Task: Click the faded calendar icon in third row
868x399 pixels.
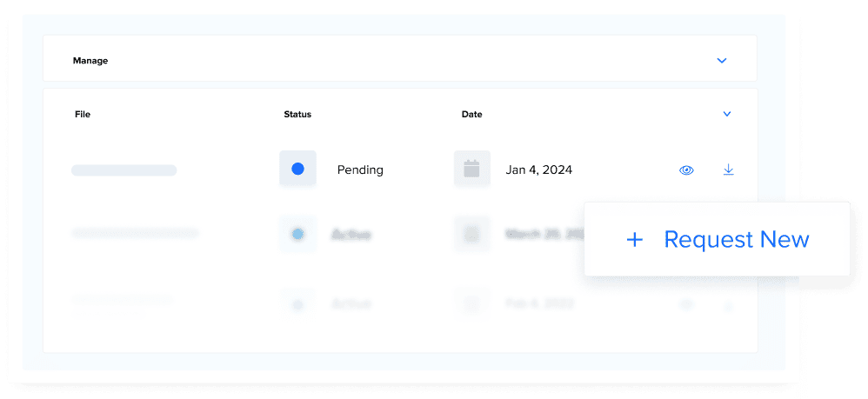Action: tap(471, 304)
